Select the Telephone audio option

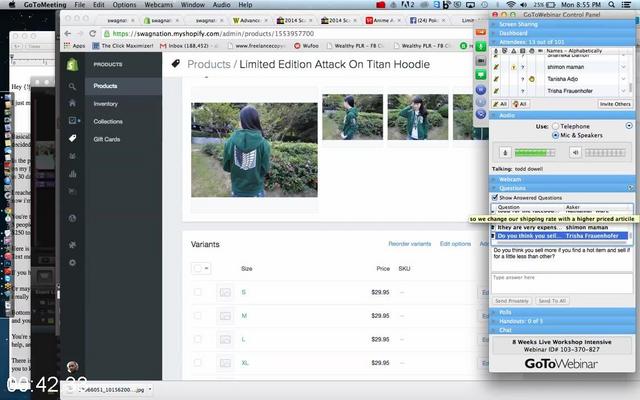555,126
